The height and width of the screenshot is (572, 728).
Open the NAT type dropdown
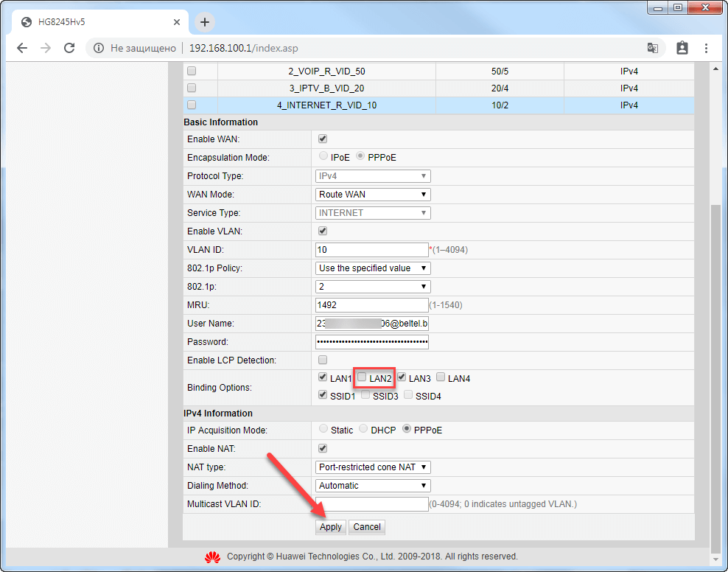[372, 467]
